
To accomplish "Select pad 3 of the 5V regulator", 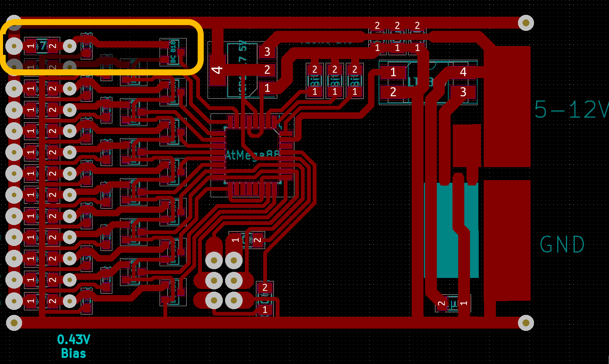I will click(267, 51).
